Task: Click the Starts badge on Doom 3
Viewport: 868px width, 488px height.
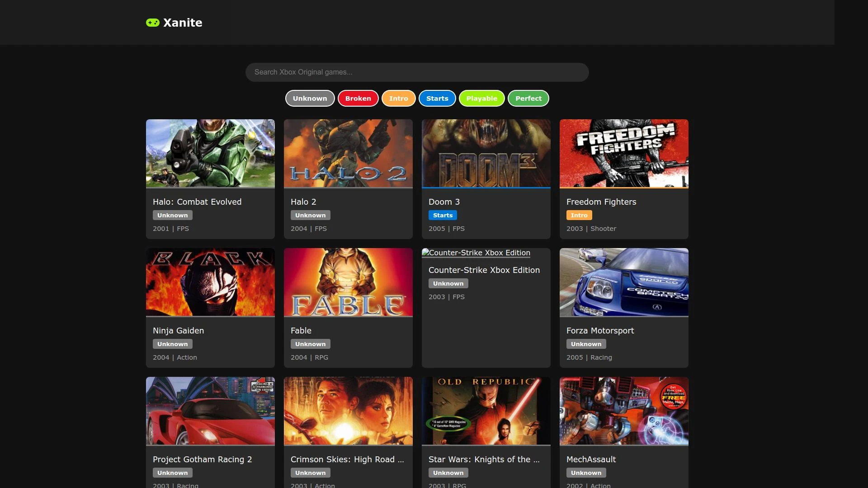Action: pyautogui.click(x=443, y=216)
